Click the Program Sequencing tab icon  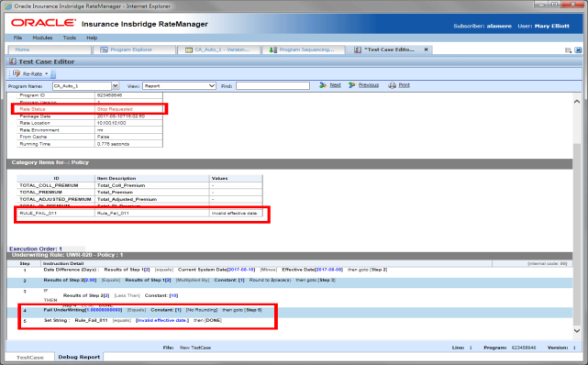point(273,50)
